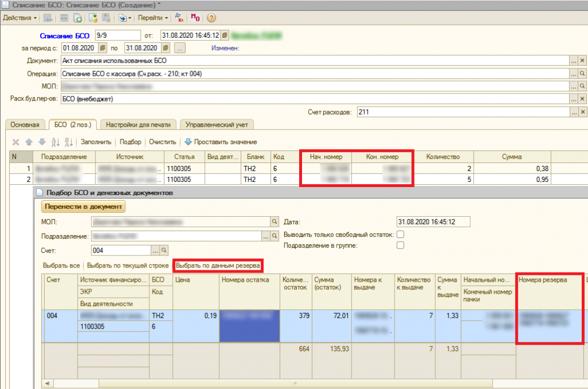Click move row down arrow icon
Image resolution: width=588 pixels, height=389 pixels.
pyautogui.click(x=41, y=142)
